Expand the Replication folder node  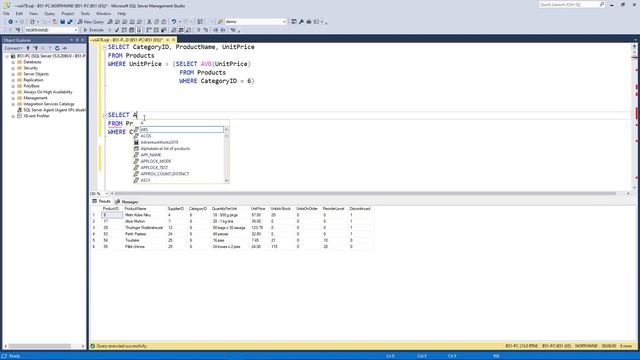pos(13,80)
